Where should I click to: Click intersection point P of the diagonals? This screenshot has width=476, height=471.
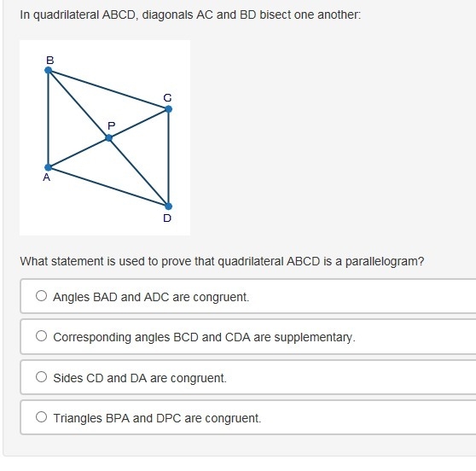click(x=108, y=138)
